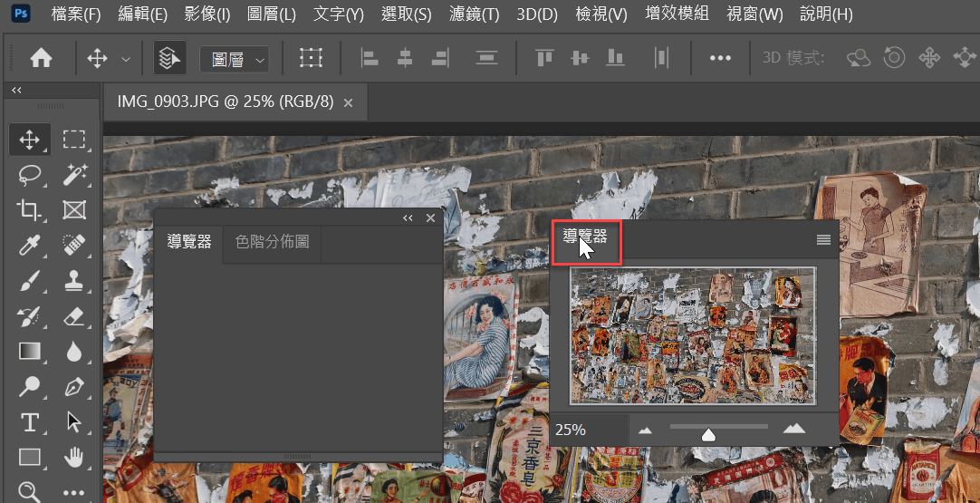Open more align options ellipsis
The image size is (980, 503).
(x=720, y=58)
